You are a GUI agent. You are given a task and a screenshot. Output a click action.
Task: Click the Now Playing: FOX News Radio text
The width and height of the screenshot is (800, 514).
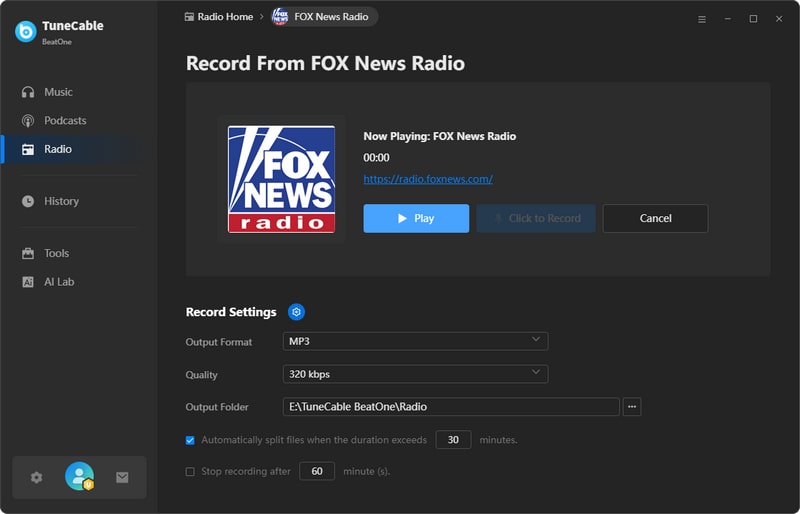pyautogui.click(x=440, y=136)
